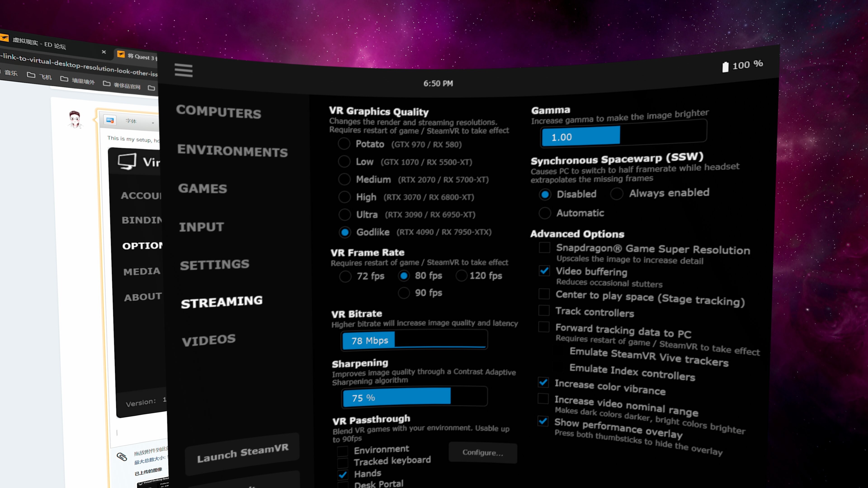Toggle Hands passthrough checkbox
Viewport: 868px width, 488px height.
click(343, 475)
